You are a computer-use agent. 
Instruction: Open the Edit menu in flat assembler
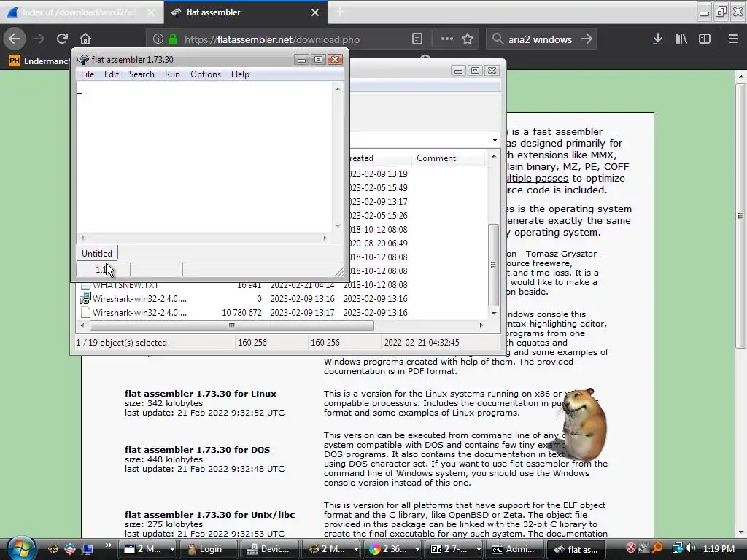coord(112,74)
